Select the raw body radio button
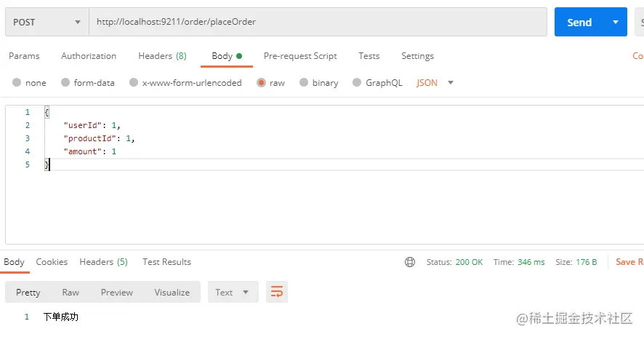Image resolution: width=644 pixels, height=337 pixels. point(261,83)
